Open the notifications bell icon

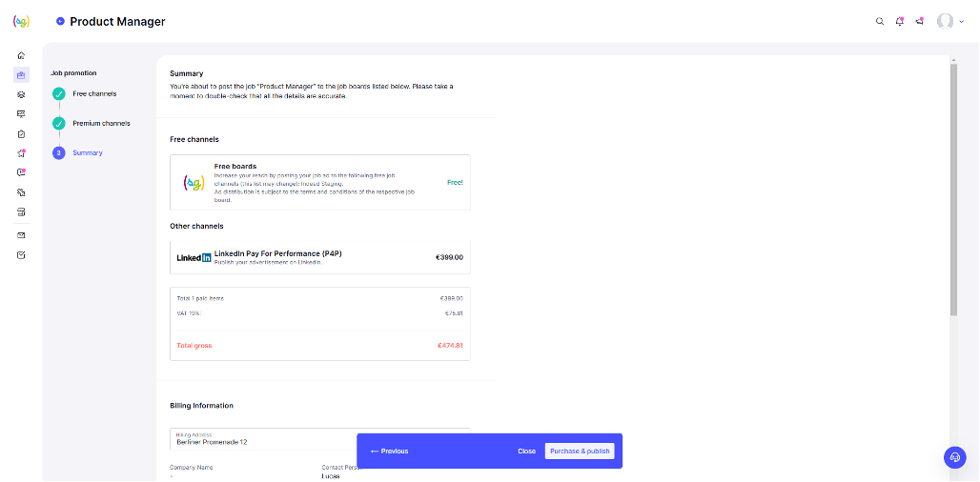click(899, 21)
